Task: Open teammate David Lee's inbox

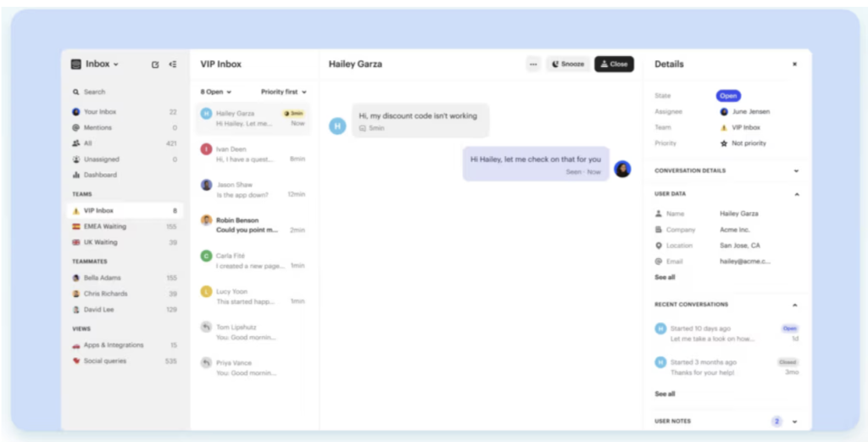Action: [125, 310]
